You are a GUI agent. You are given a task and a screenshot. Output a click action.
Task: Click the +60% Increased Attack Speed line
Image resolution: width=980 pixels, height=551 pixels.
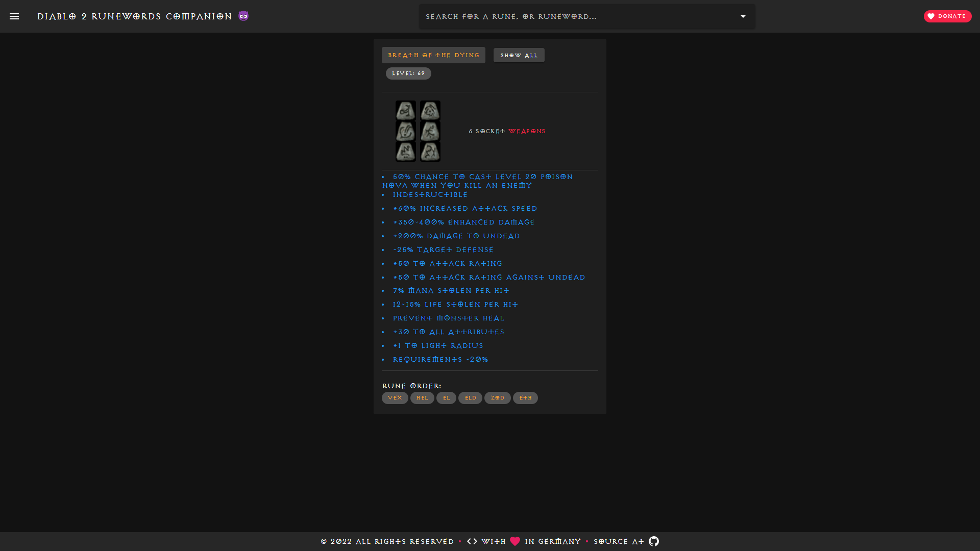click(x=465, y=209)
